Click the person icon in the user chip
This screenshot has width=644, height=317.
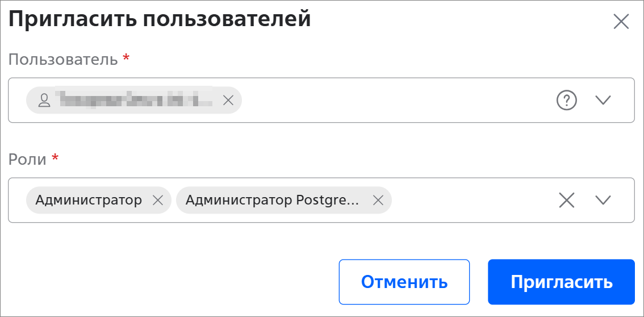44,101
